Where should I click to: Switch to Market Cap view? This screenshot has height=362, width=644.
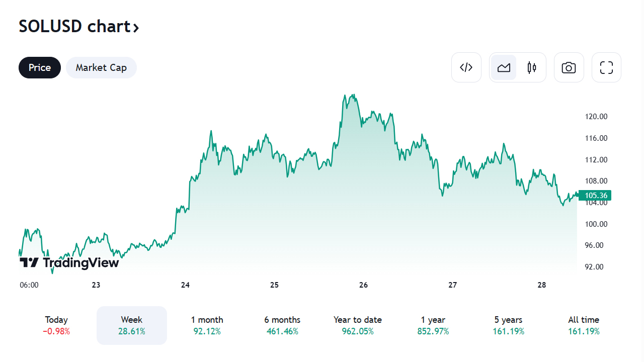click(x=101, y=67)
